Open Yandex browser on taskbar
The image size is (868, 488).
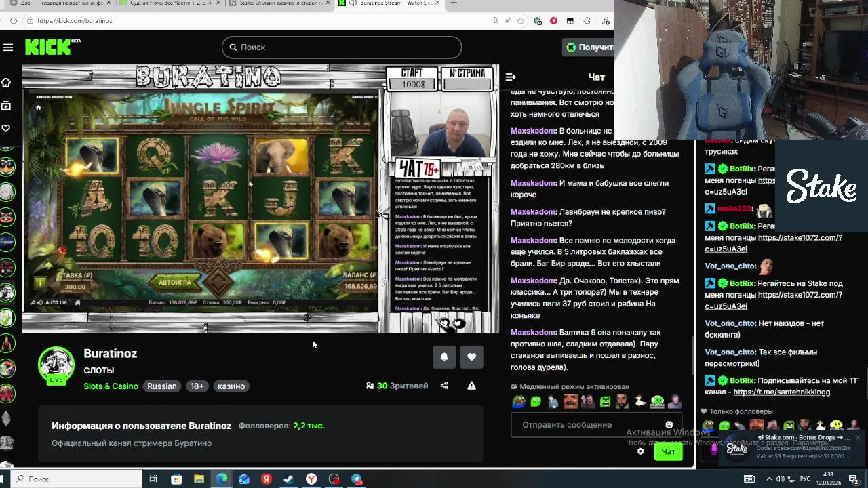[x=311, y=479]
